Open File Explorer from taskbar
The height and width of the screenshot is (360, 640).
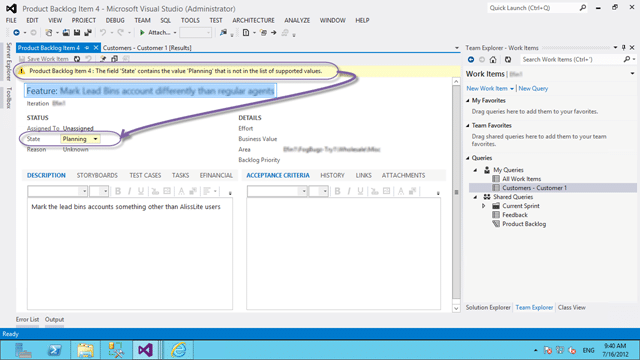coord(85,350)
